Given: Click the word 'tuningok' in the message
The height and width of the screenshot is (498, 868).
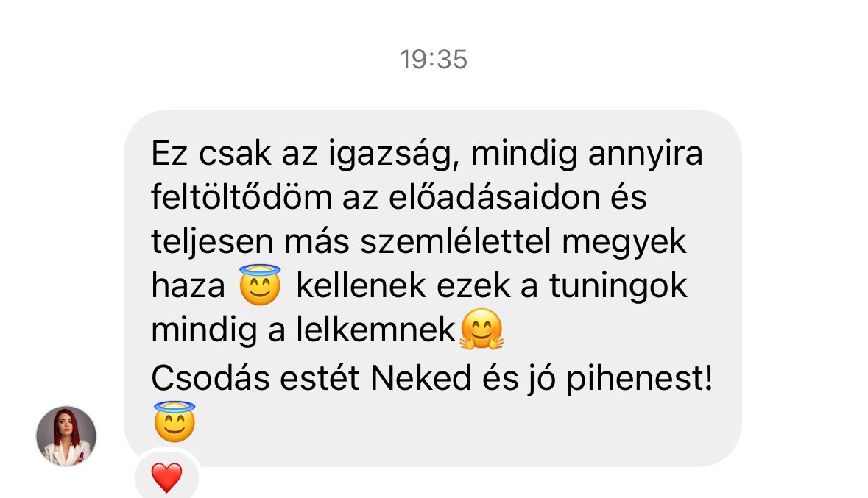Looking at the screenshot, I should [618, 287].
